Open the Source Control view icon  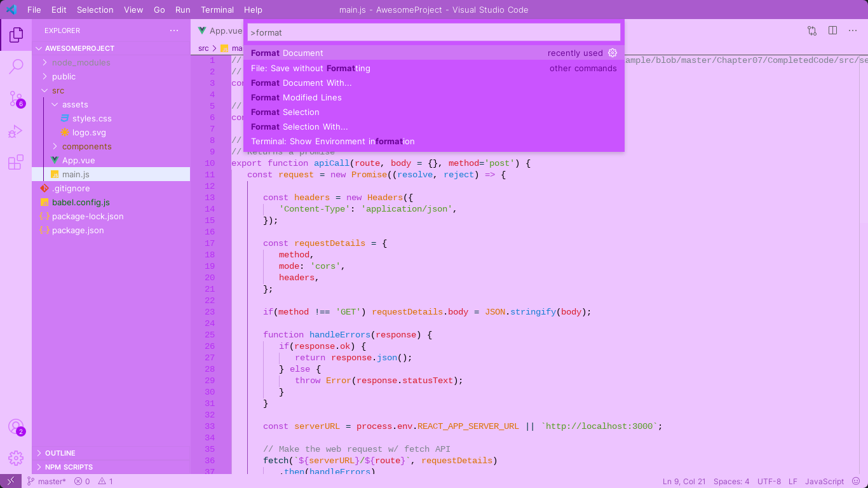pos(16,98)
